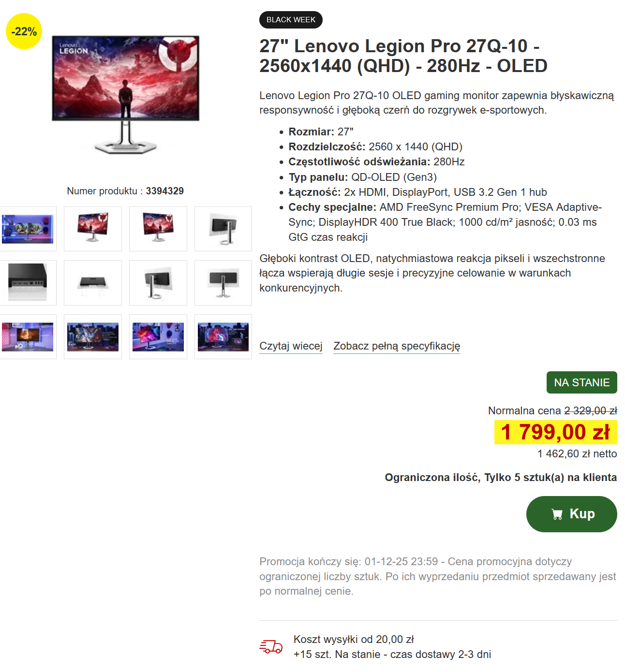Viewport: 625px width, 672px height.
Task: Select the straight back view thumbnail in the second row
Action: pos(223,283)
